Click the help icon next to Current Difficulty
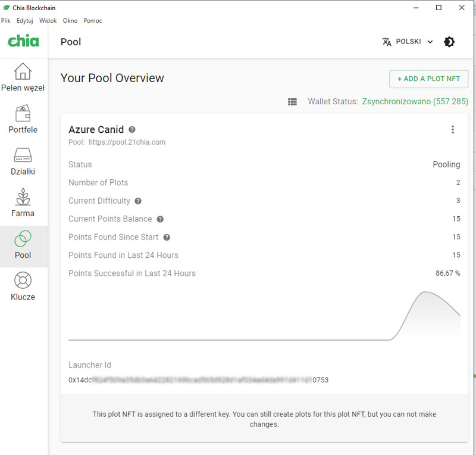 tap(138, 201)
